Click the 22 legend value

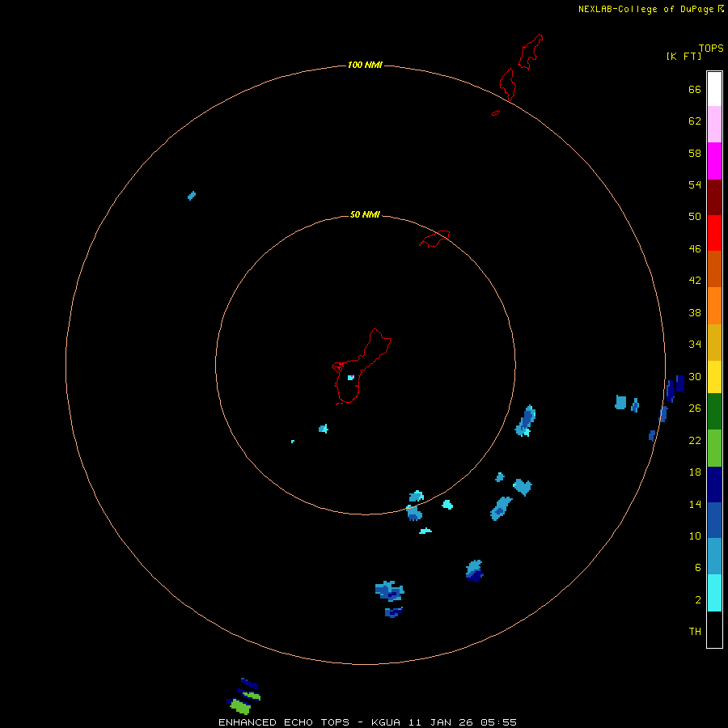(x=695, y=440)
